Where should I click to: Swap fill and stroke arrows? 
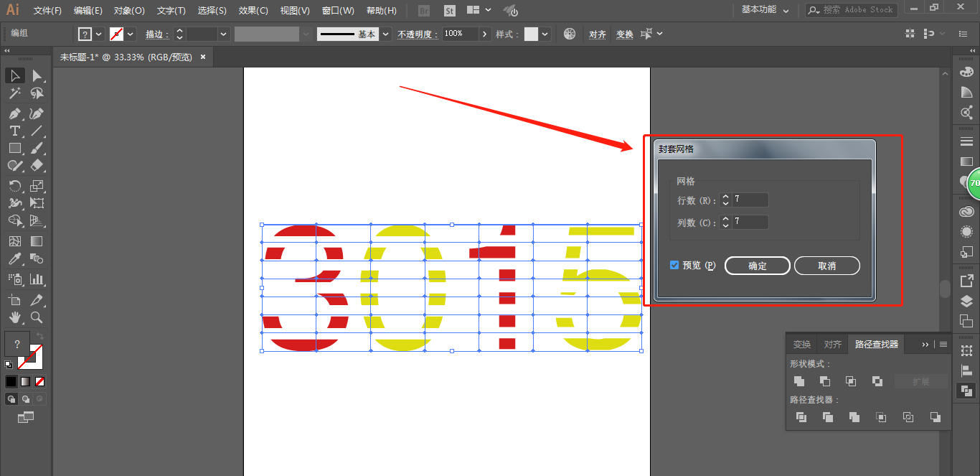(39, 337)
